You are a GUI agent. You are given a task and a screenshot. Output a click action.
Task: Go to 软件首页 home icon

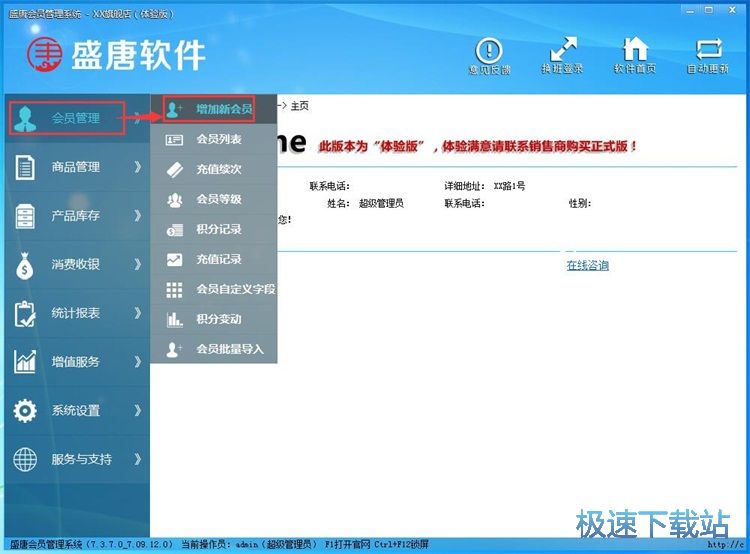[x=635, y=49]
